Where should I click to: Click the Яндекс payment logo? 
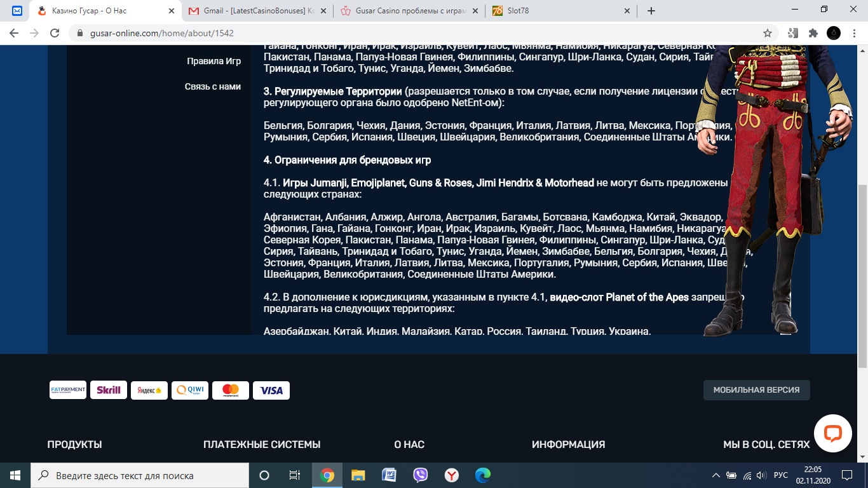point(149,390)
